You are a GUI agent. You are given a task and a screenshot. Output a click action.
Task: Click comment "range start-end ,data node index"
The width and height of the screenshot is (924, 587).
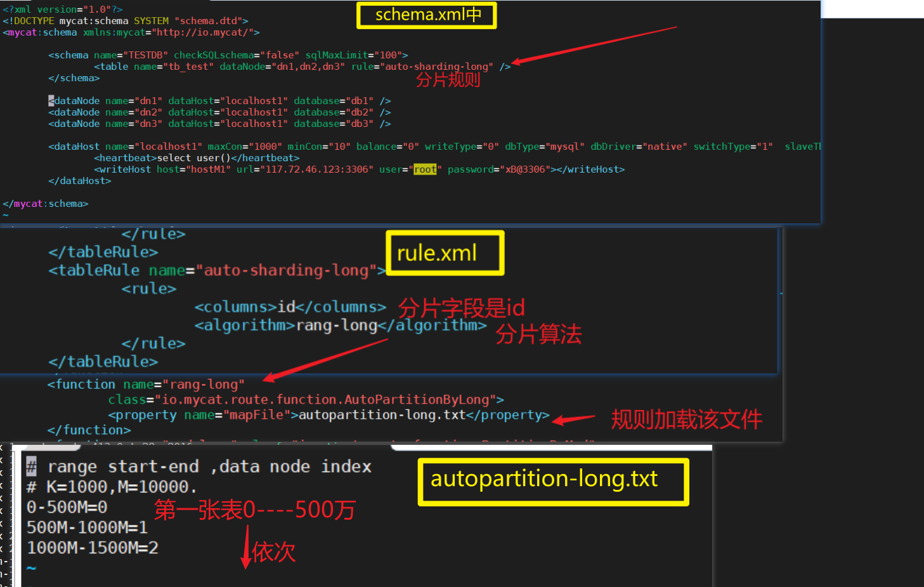point(209,467)
